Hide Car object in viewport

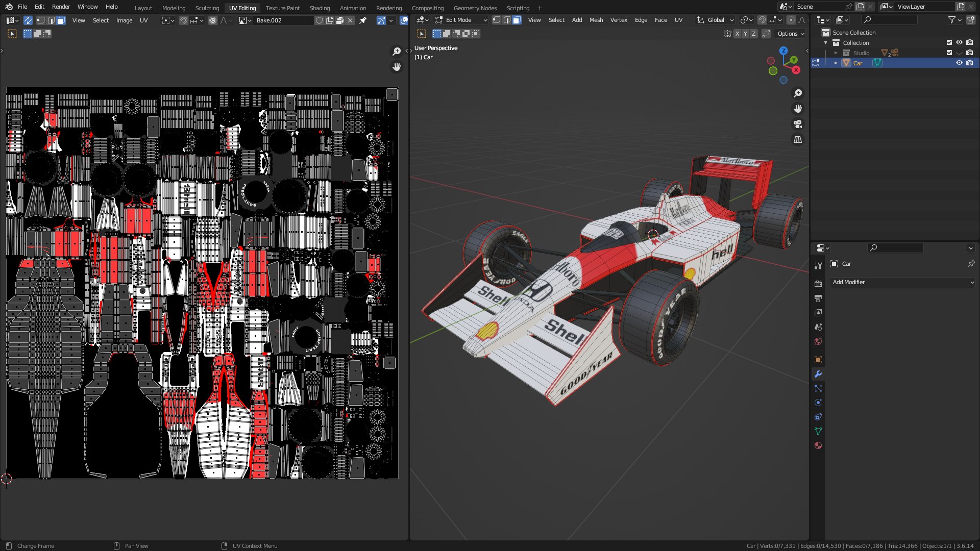click(x=959, y=63)
